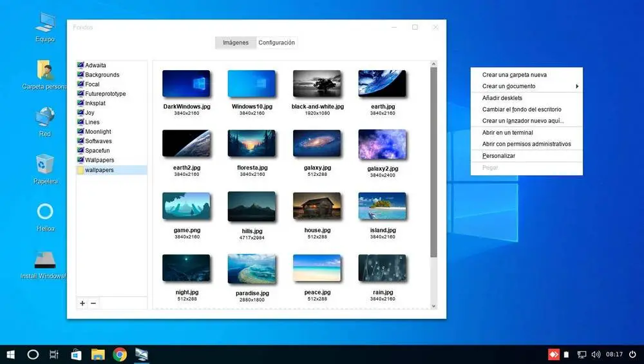Choose Abrir con permisos administrativos
Image resolution: width=644 pixels, height=364 pixels.
coord(527,144)
